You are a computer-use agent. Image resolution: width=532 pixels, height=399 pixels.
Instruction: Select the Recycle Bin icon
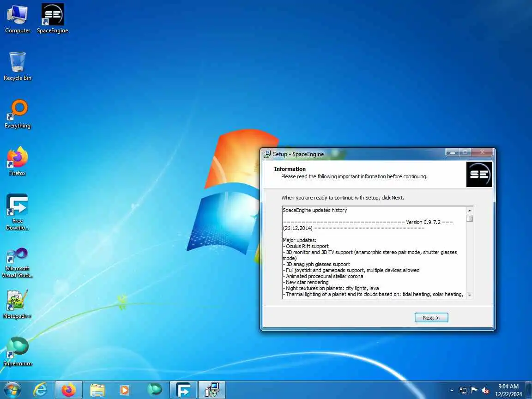17,66
